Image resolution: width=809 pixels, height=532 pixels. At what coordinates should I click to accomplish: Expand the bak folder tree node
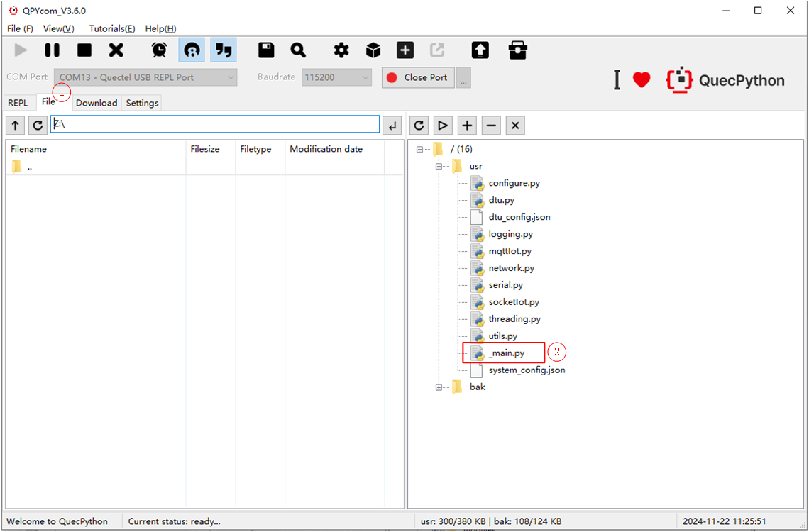point(439,387)
